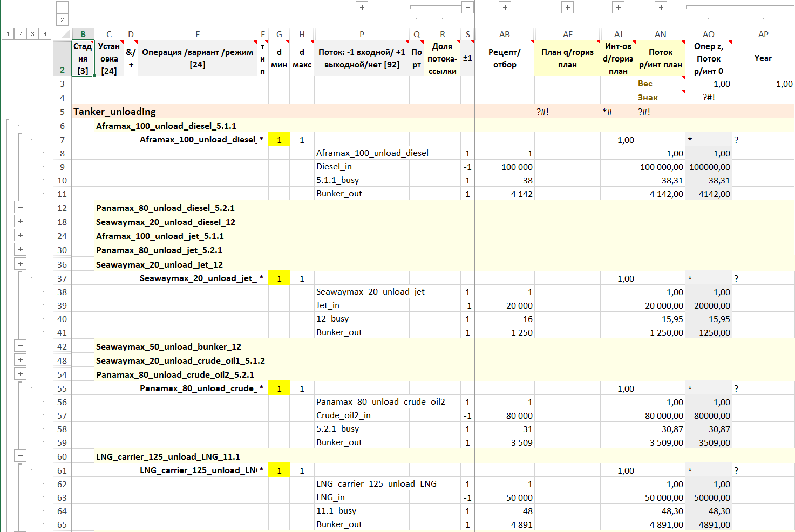This screenshot has width=795, height=532.
Task: Expand column group above column AN
Action: [x=661, y=8]
